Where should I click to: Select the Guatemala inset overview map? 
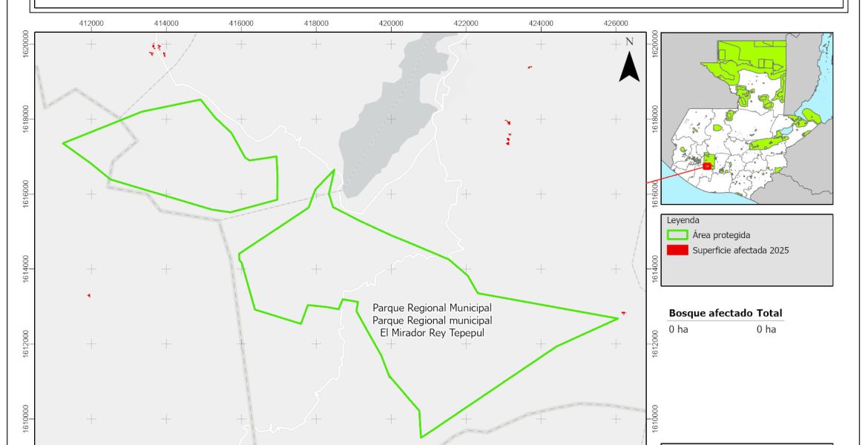[x=746, y=118]
